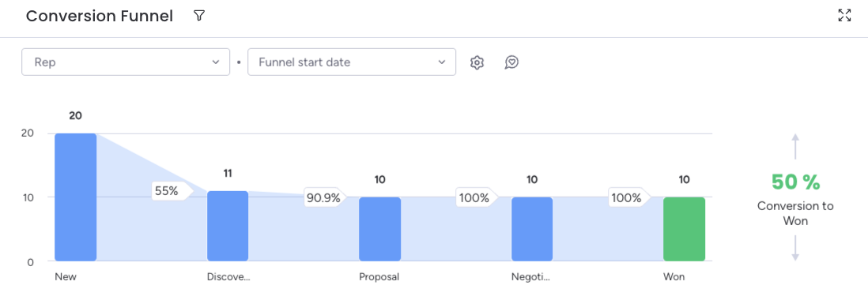The height and width of the screenshot is (304, 868).
Task: Click the up arrow above 50 %
Action: pyautogui.click(x=795, y=147)
